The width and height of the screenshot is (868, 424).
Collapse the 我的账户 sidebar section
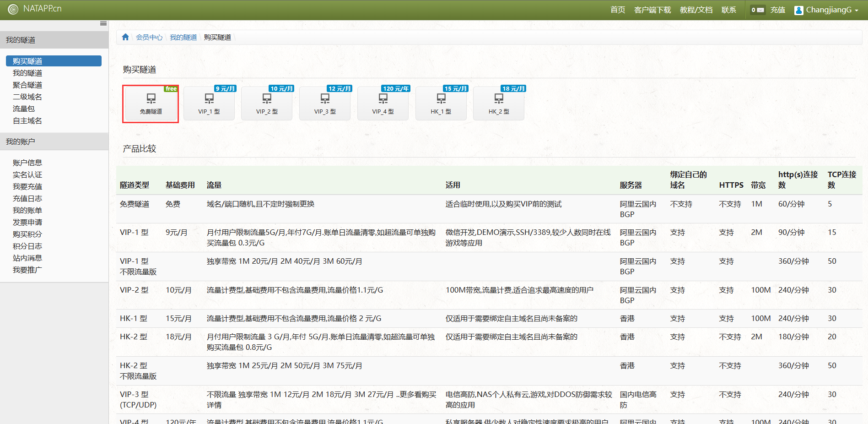point(54,141)
